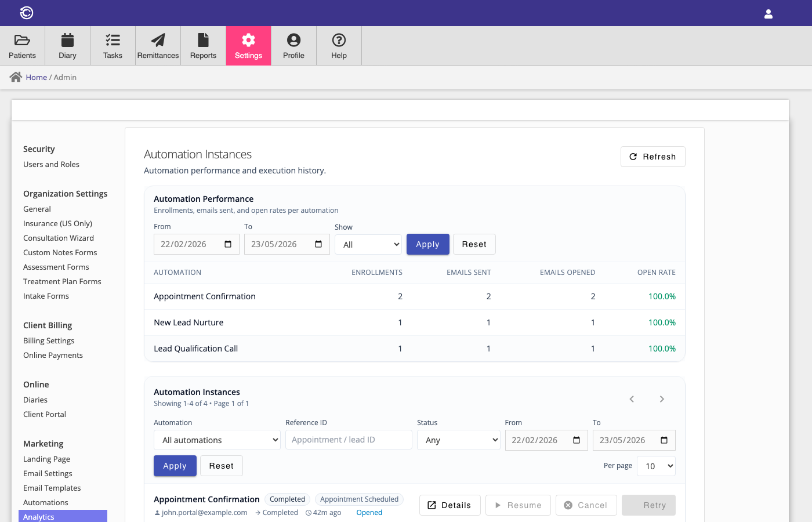The image size is (812, 522).
Task: Apply the Automation Instances filters
Action: 175,466
